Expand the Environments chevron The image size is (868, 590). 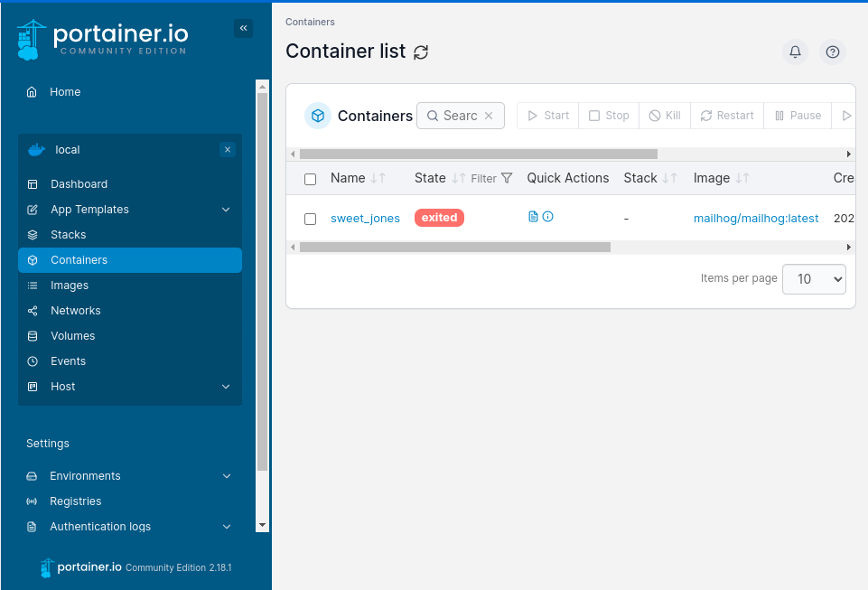coord(227,476)
